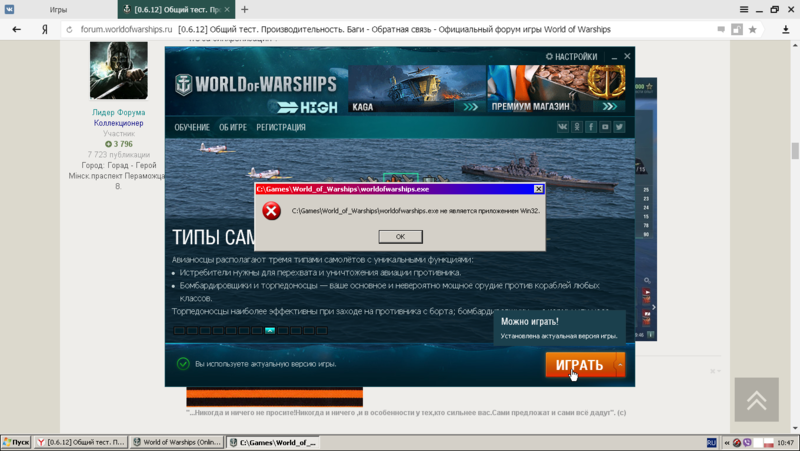Click reader mode icon in address bar
Screen dimensions: 800x451
pyautogui.click(x=737, y=30)
